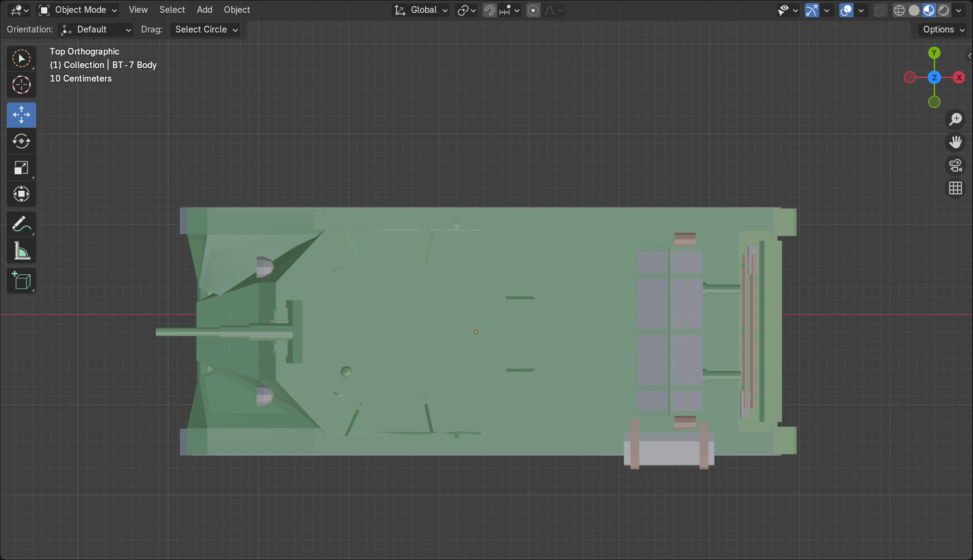Open the Global transform orientation dropdown
The image size is (973, 560).
[x=421, y=10]
